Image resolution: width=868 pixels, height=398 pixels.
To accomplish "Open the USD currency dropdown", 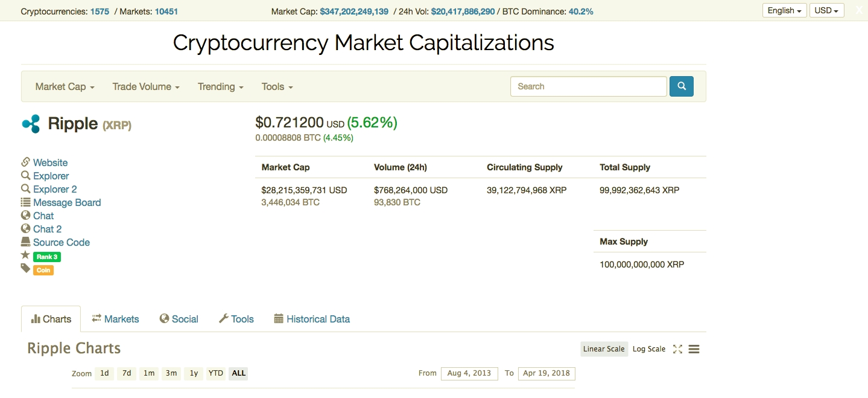I will 826,10.
